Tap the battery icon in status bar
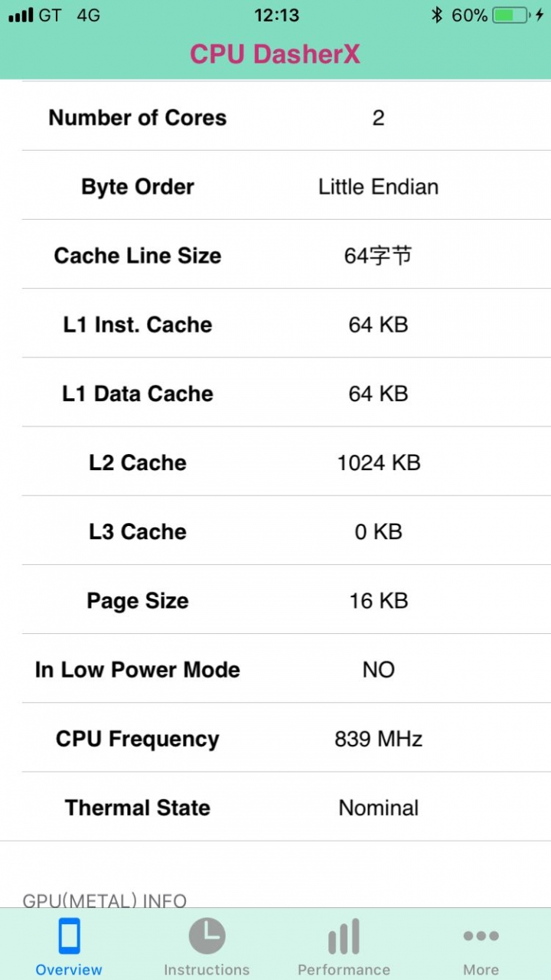551x980 pixels. 510,15
